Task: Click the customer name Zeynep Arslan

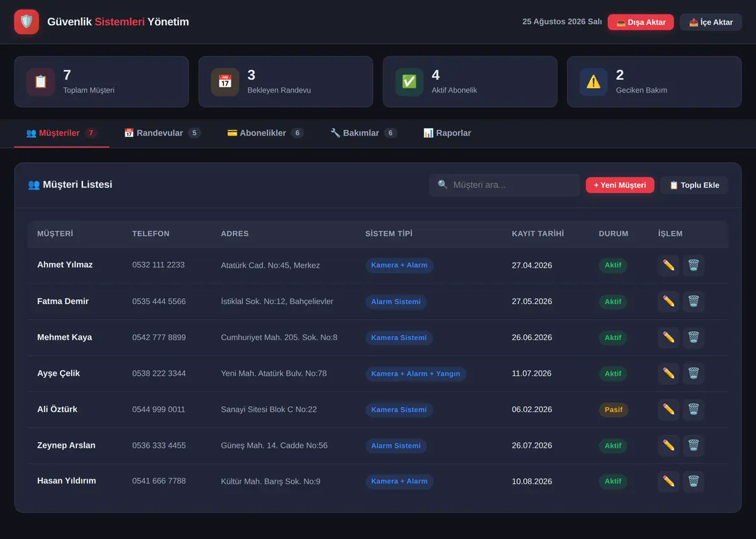Action: [x=66, y=445]
